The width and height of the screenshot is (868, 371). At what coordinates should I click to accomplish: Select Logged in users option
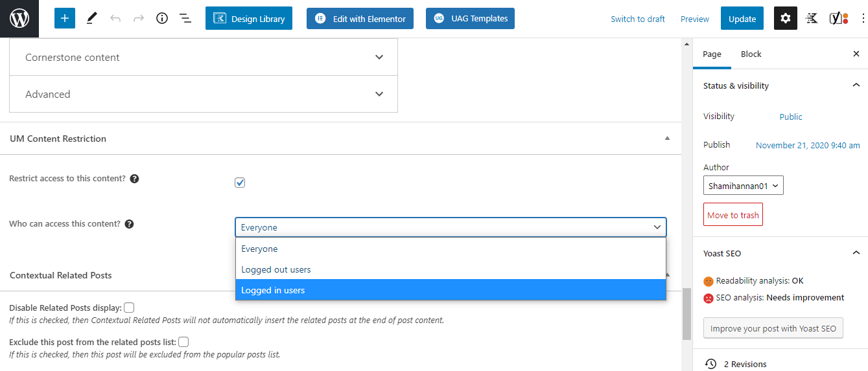(451, 290)
